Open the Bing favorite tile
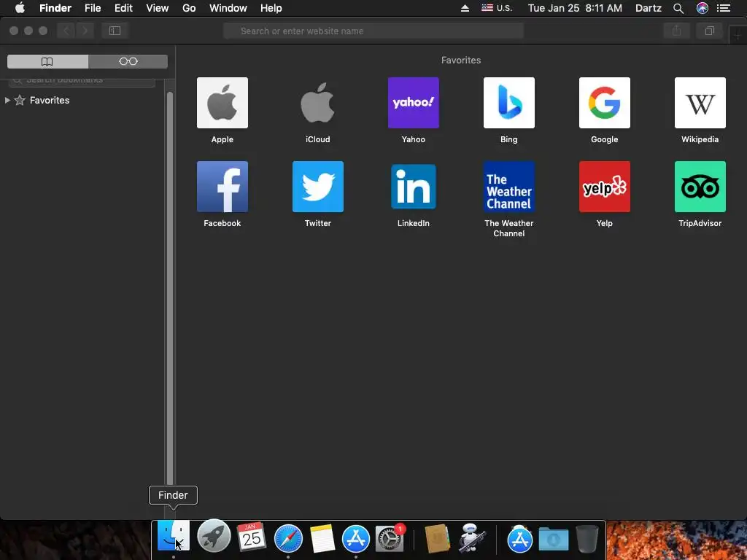Image resolution: width=747 pixels, height=560 pixels. pyautogui.click(x=508, y=103)
